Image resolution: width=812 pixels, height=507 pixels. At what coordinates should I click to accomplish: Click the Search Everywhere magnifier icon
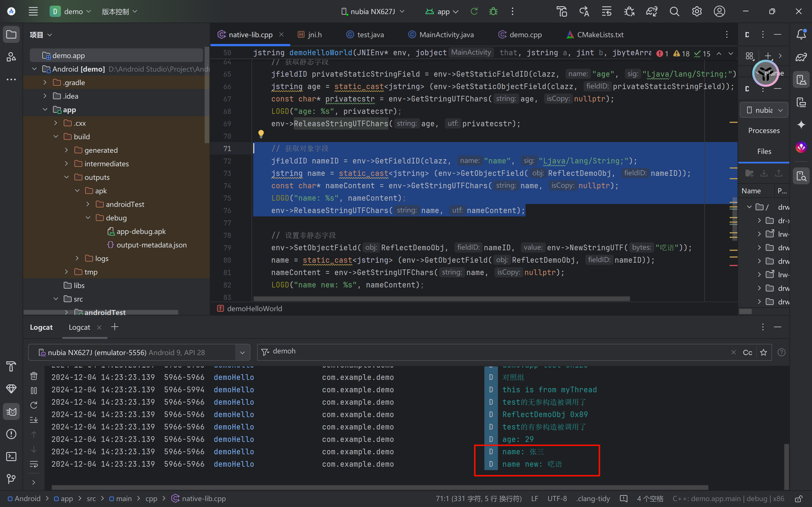[x=674, y=11]
